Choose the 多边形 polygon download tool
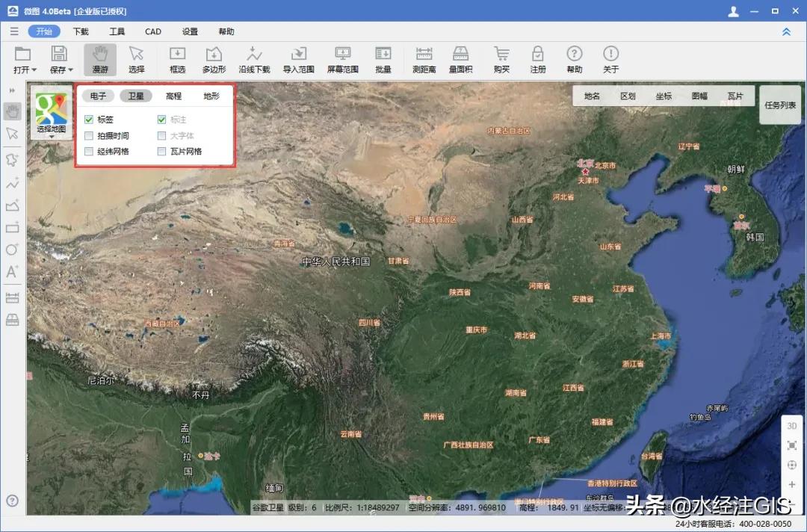The image size is (807, 532). (213, 60)
